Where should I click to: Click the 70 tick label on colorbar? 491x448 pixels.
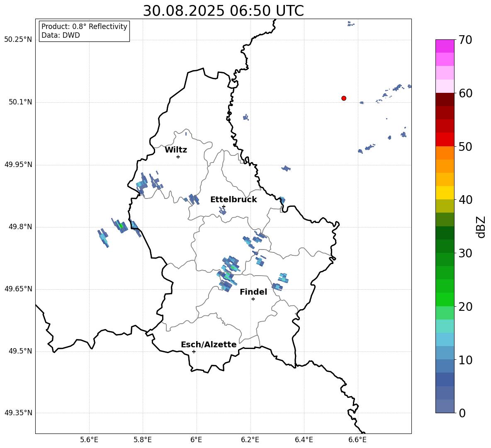coord(465,40)
